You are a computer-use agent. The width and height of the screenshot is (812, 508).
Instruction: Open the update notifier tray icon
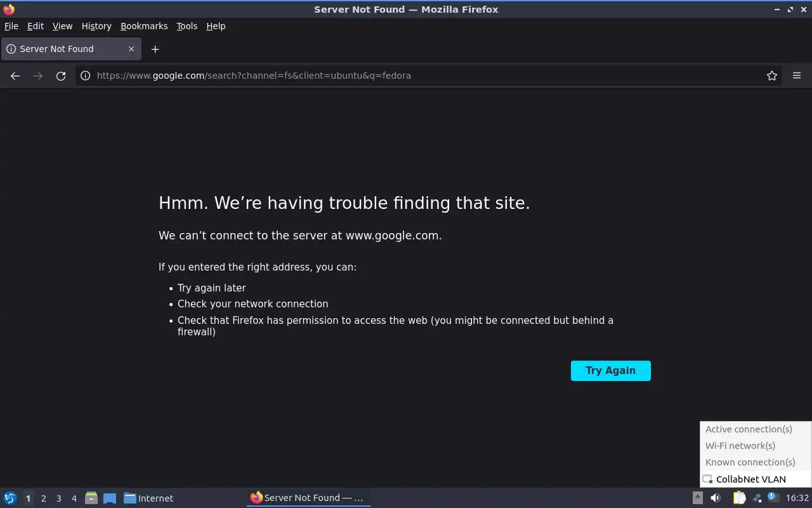773,498
